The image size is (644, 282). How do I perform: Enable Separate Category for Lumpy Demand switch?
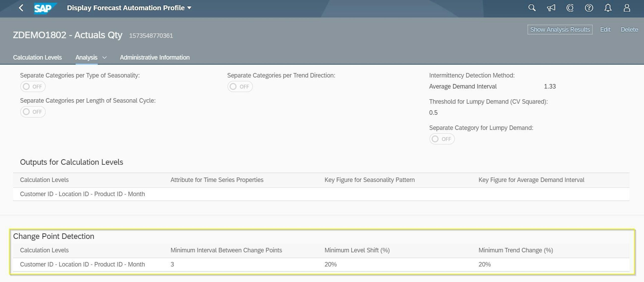[442, 139]
